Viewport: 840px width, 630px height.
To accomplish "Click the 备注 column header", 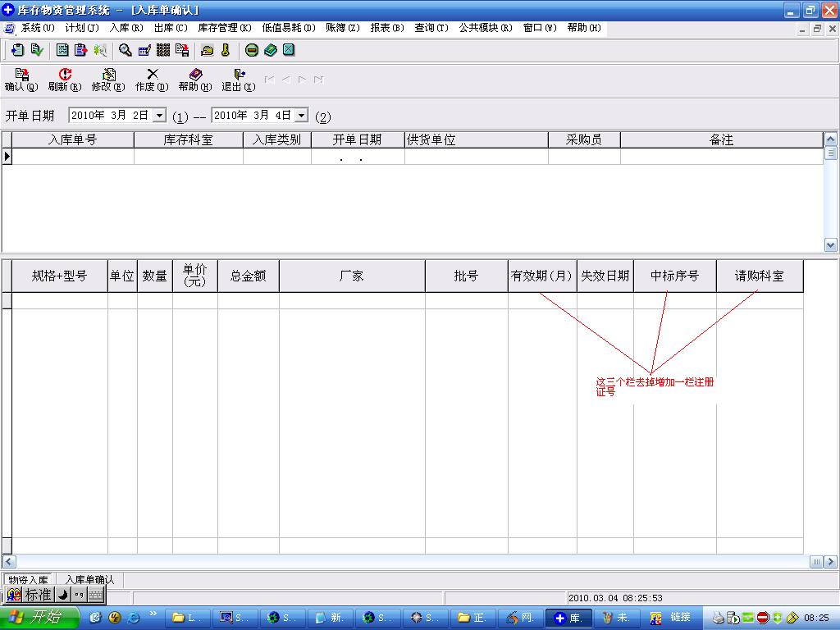I will coord(722,139).
